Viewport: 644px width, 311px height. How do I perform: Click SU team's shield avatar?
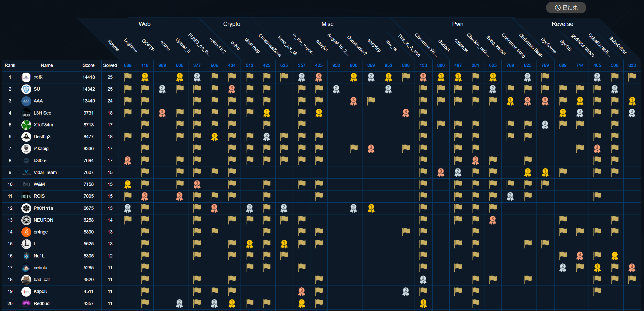pyautogui.click(x=26, y=89)
